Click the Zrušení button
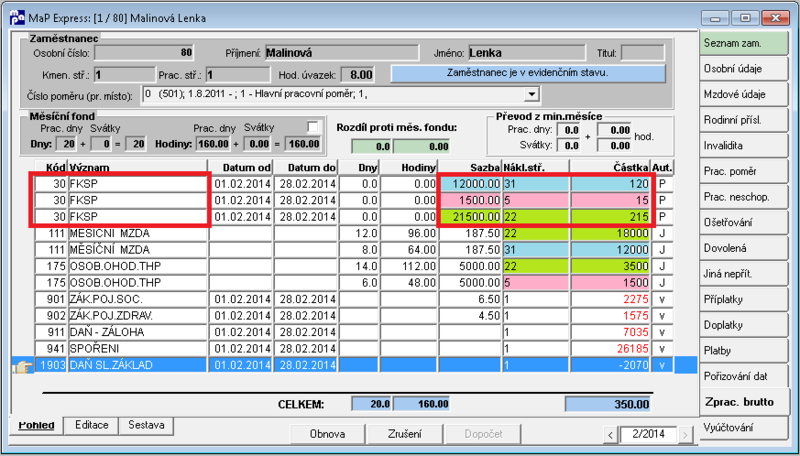800x456 pixels. [405, 434]
